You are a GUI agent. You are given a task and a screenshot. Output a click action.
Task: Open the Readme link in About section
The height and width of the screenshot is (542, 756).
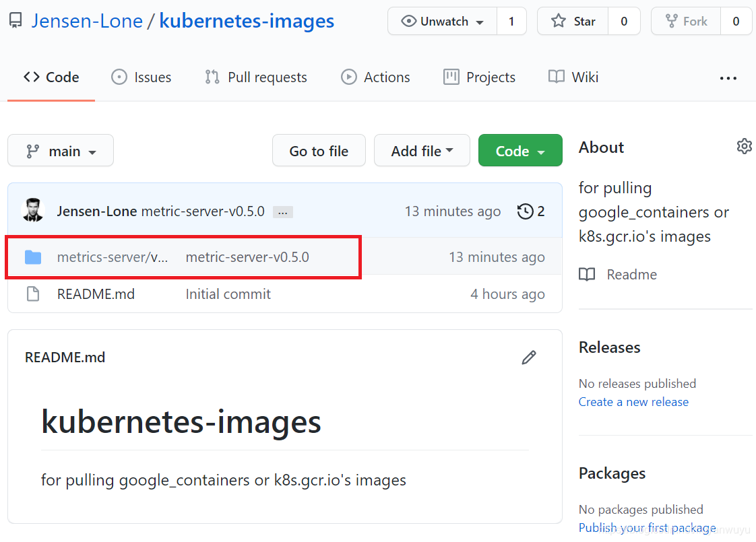pos(631,274)
